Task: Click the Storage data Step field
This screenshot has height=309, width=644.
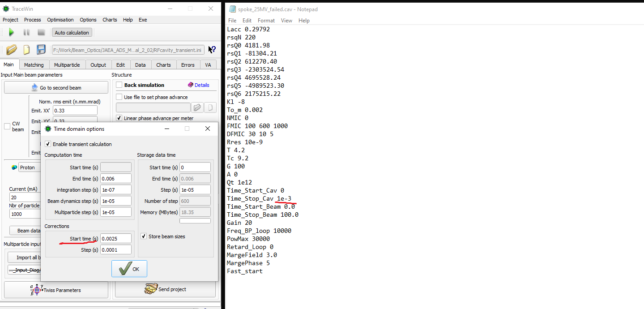Action: (x=195, y=190)
